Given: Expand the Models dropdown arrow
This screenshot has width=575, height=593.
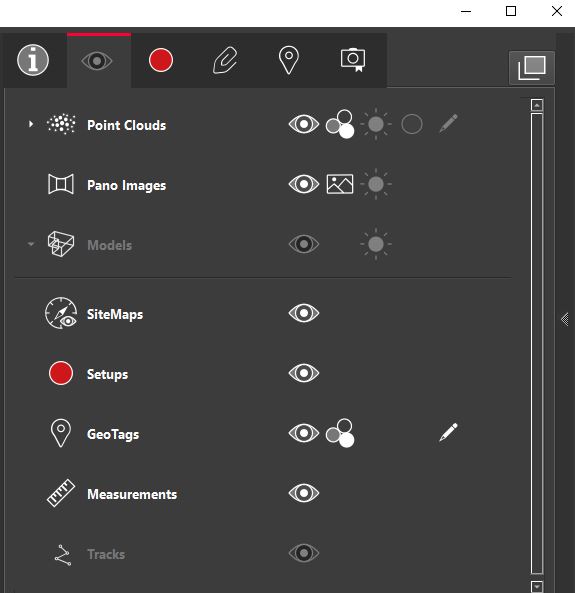Looking at the screenshot, I should [x=31, y=244].
